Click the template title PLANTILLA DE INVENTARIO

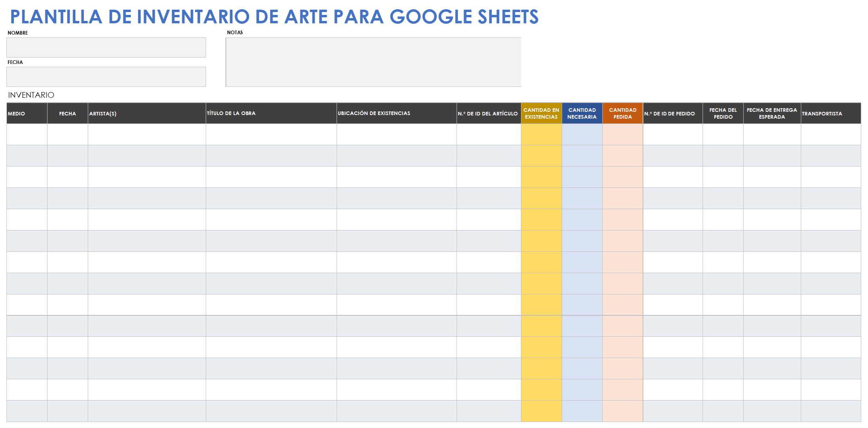point(274,17)
